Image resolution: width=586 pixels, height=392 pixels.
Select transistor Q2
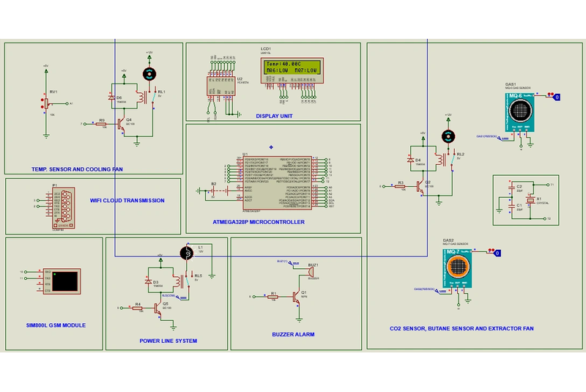[x=420, y=186]
